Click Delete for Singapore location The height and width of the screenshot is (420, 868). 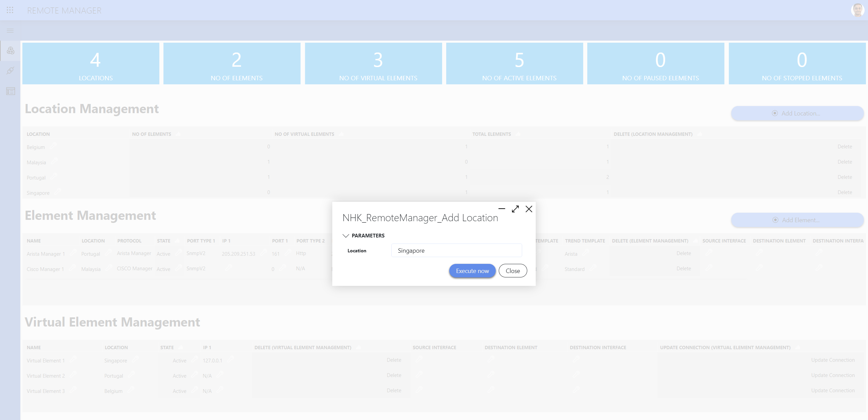point(845,192)
